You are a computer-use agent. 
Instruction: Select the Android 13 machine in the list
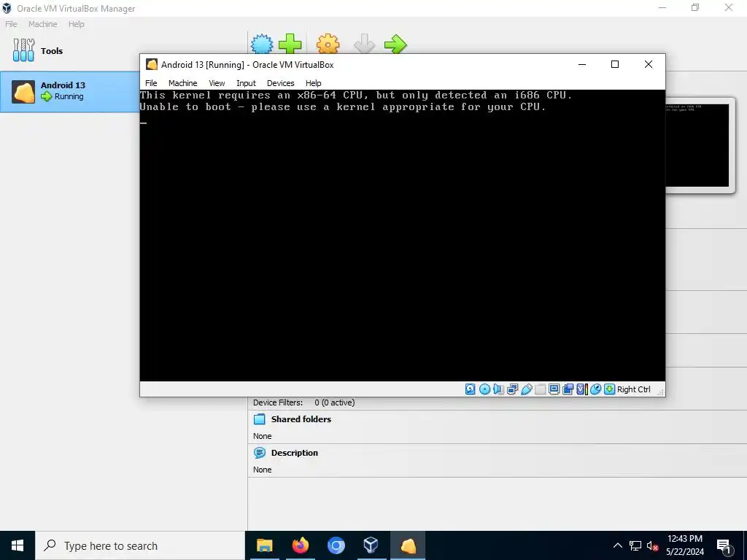(71, 91)
